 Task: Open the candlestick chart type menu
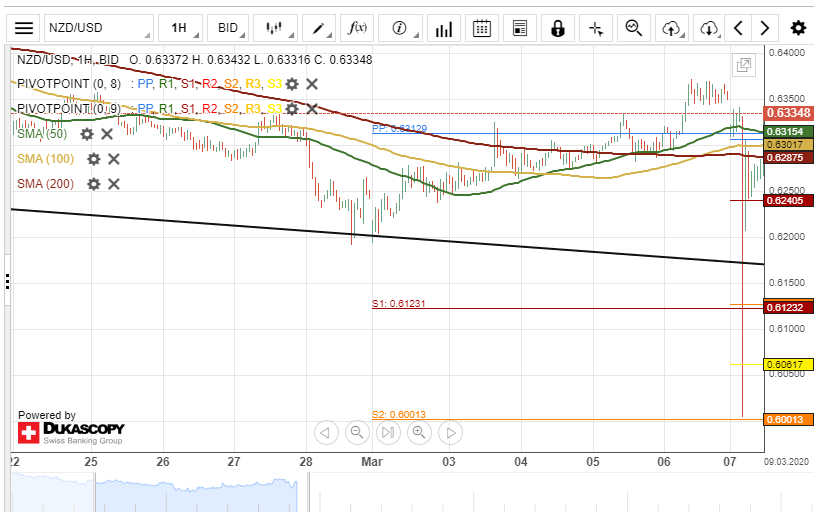[x=275, y=28]
